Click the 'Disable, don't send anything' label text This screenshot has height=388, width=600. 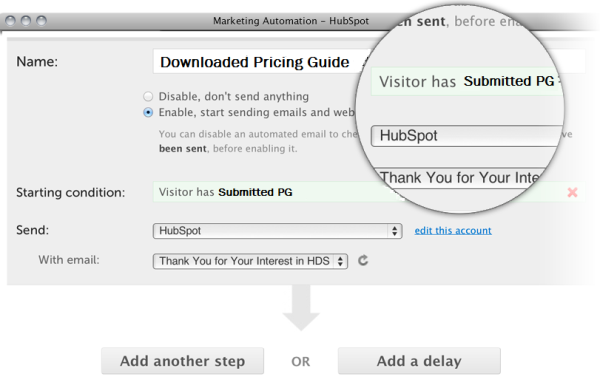[x=234, y=96]
